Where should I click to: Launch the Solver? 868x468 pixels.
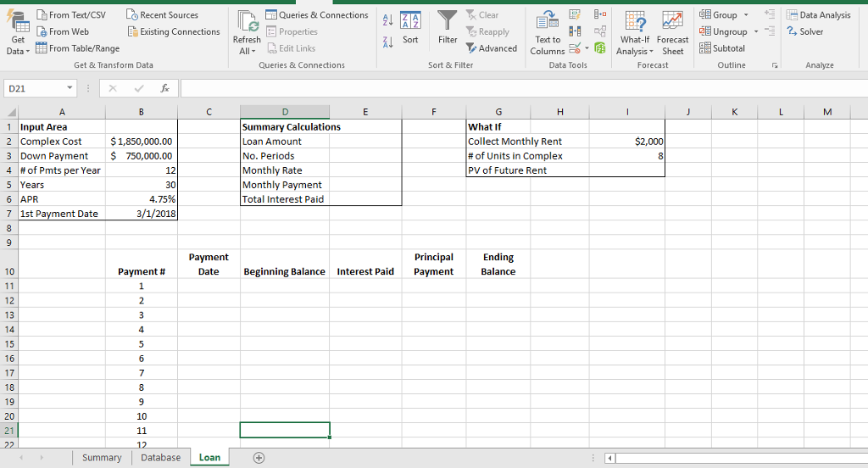[x=805, y=31]
